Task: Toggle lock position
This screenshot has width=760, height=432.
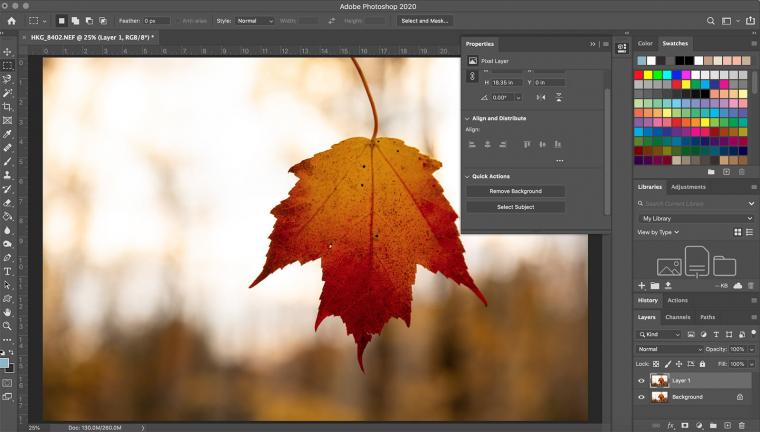Action: (679, 364)
